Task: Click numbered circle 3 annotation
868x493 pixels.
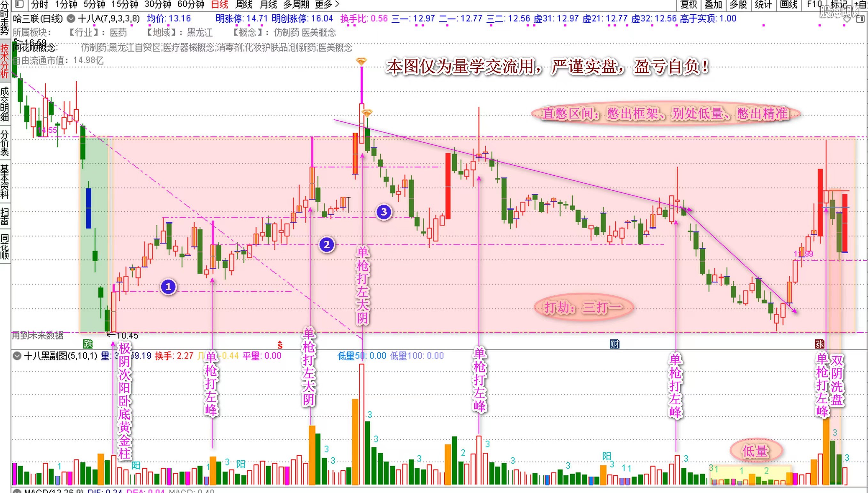Action: pyautogui.click(x=384, y=212)
